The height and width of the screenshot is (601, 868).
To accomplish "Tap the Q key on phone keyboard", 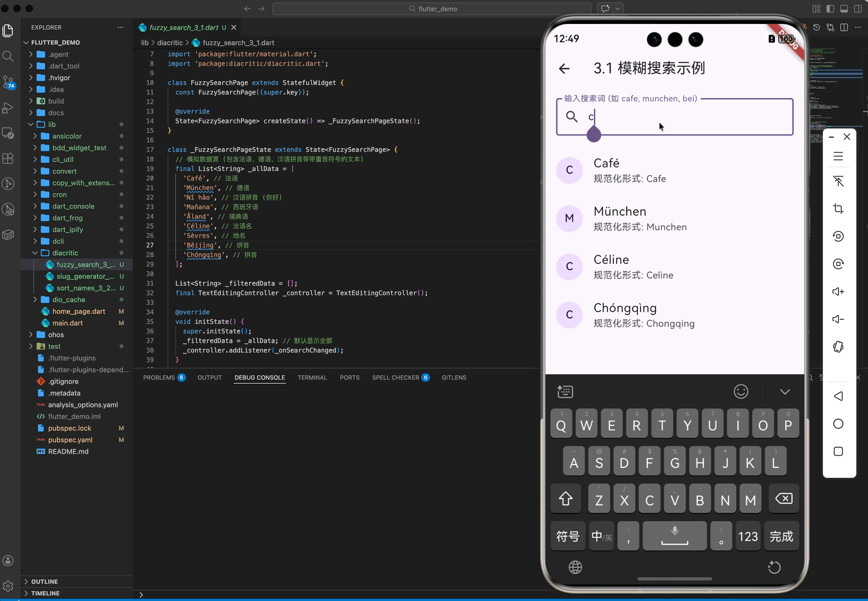I will pyautogui.click(x=561, y=423).
